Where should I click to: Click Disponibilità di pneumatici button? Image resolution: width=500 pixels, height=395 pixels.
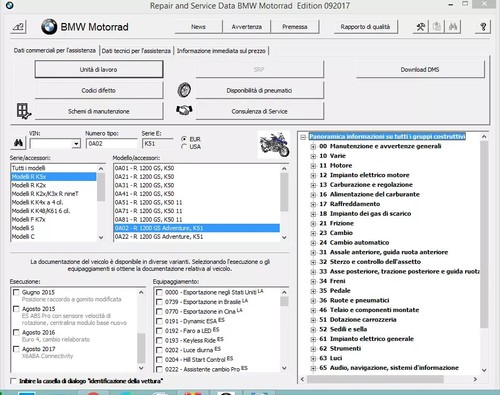259,90
